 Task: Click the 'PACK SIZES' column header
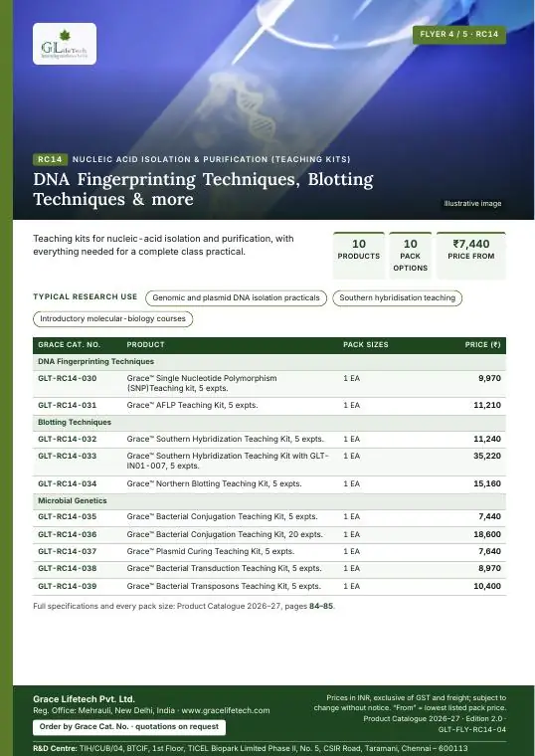tap(366, 345)
